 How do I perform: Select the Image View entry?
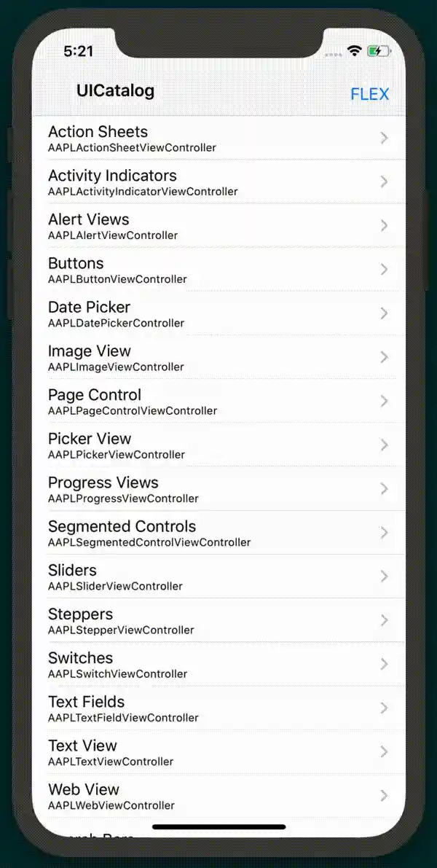click(219, 357)
